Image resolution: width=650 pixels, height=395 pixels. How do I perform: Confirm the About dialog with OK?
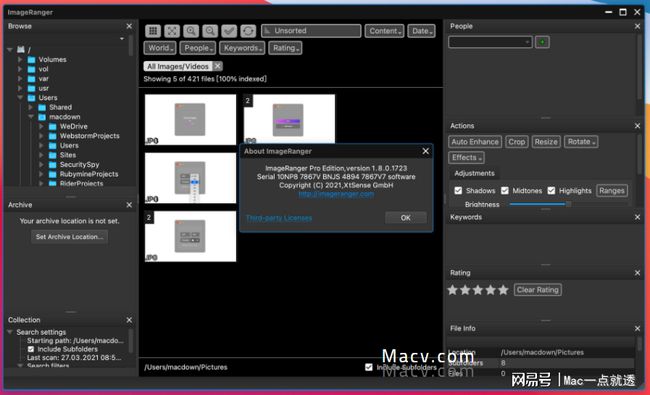pyautogui.click(x=405, y=218)
